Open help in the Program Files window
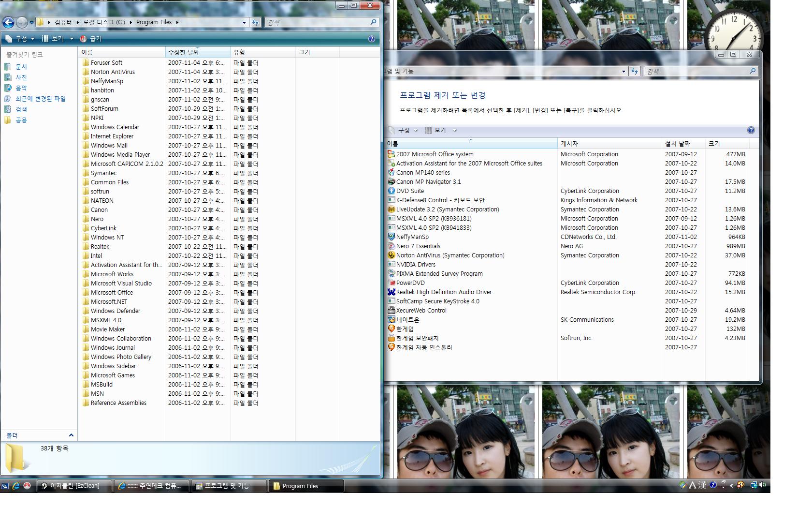The width and height of the screenshot is (812, 508). click(x=371, y=39)
